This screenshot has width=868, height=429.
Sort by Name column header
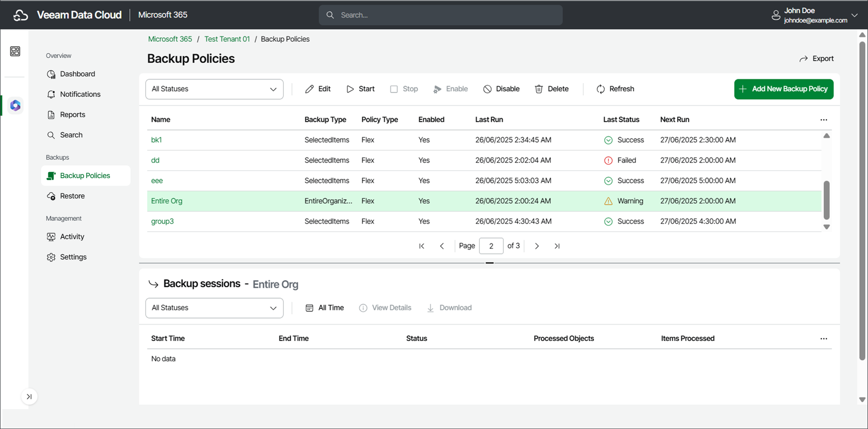160,119
